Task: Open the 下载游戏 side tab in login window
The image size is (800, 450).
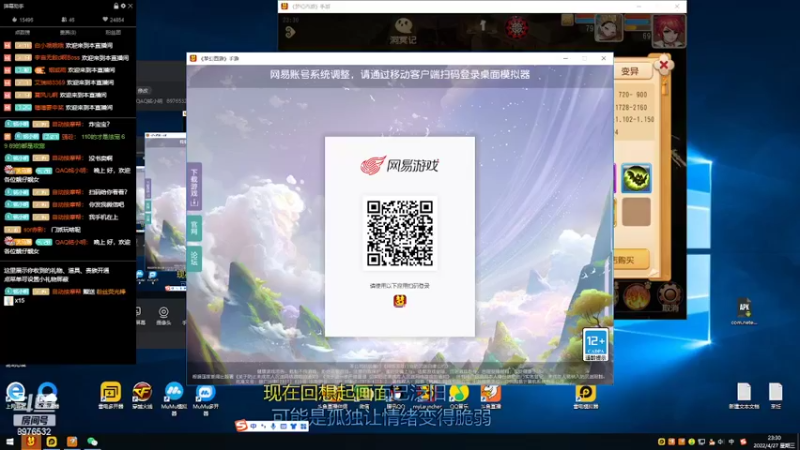Action: [x=194, y=187]
